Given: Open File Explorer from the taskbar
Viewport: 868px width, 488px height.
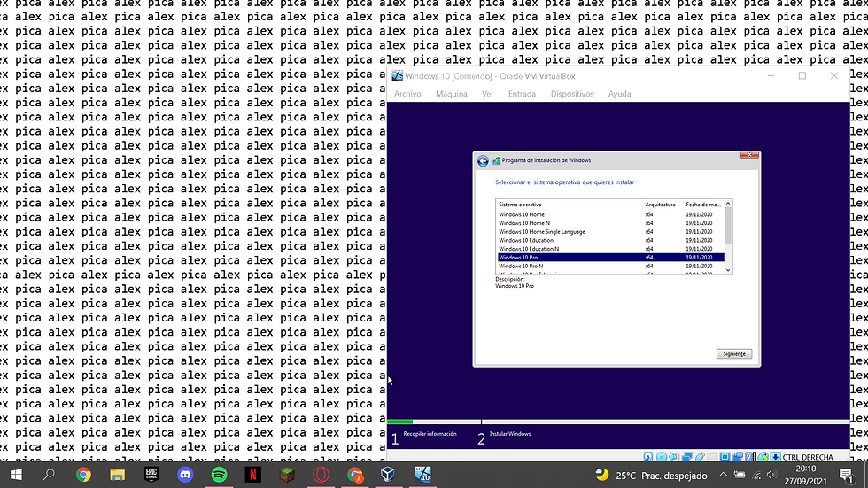Looking at the screenshot, I should pyautogui.click(x=117, y=475).
